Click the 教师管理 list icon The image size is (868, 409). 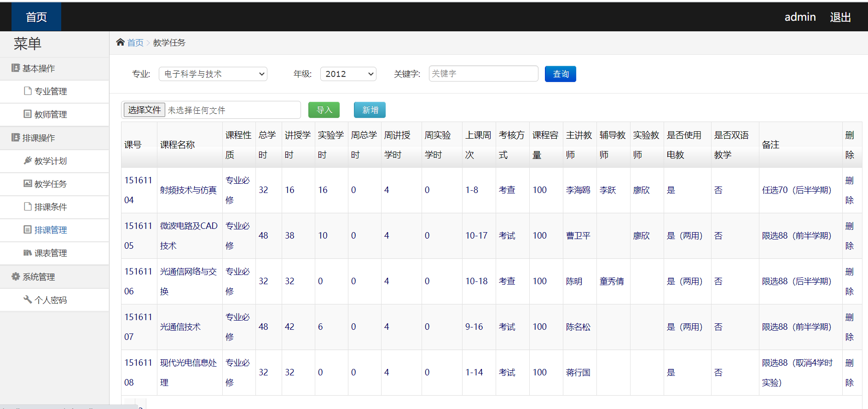(x=28, y=114)
